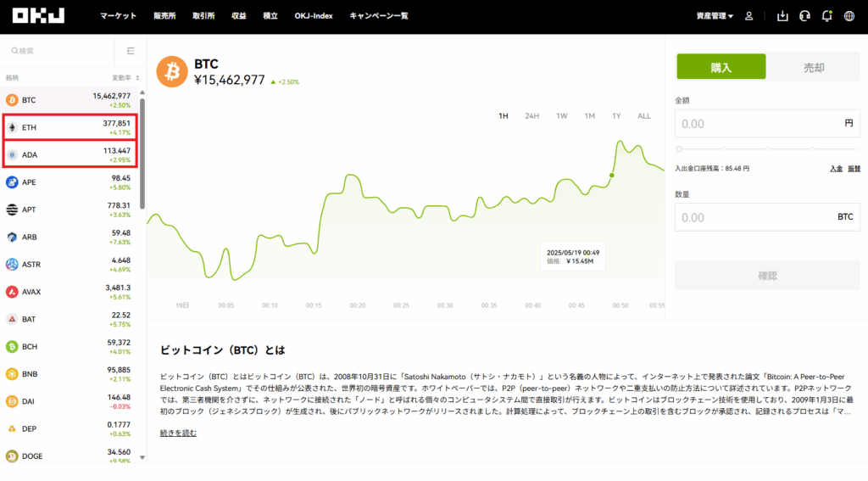This screenshot has width=868, height=481.
Task: Click the 銘柄 column header
Action: pos(12,77)
